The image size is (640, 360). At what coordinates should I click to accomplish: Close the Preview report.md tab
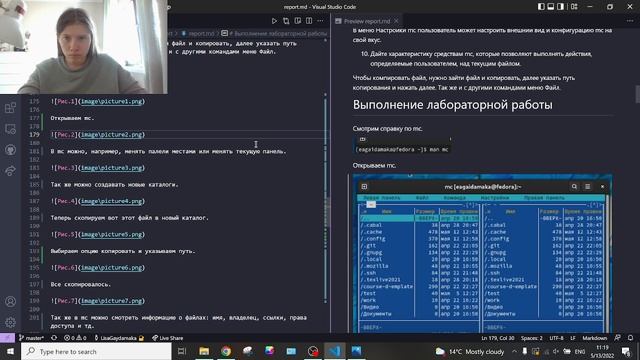click(396, 21)
